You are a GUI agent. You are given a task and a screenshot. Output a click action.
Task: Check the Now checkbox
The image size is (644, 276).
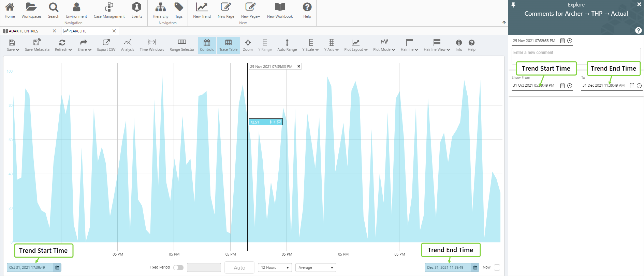click(497, 267)
